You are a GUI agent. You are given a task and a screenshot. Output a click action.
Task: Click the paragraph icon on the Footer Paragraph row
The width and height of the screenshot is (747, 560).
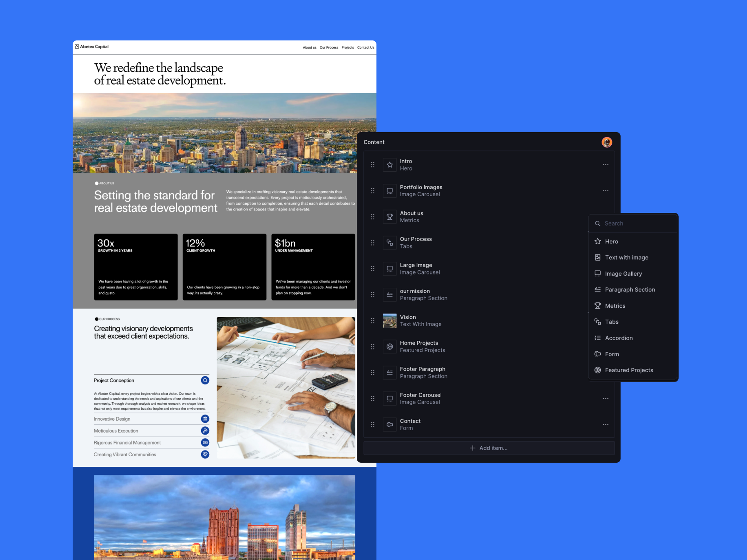(x=389, y=372)
